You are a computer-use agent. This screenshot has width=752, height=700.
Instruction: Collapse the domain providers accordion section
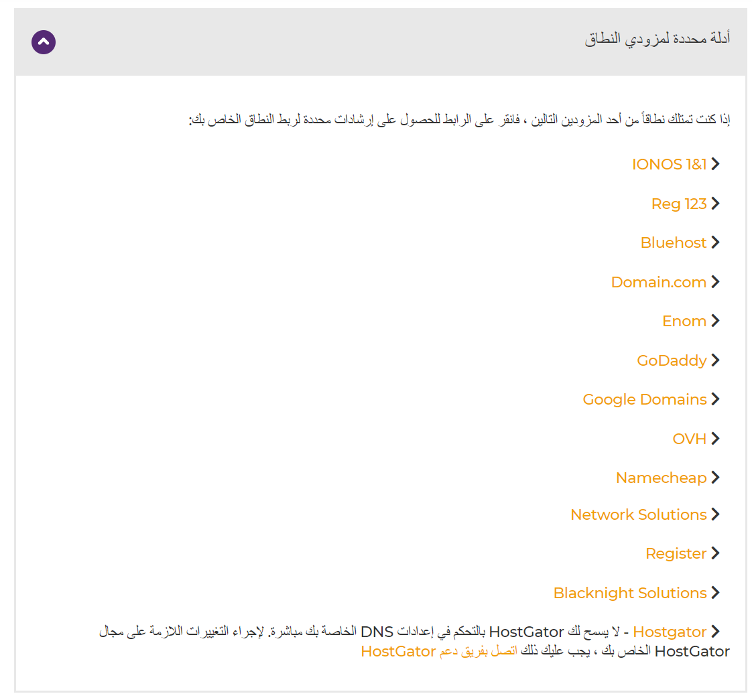[44, 42]
